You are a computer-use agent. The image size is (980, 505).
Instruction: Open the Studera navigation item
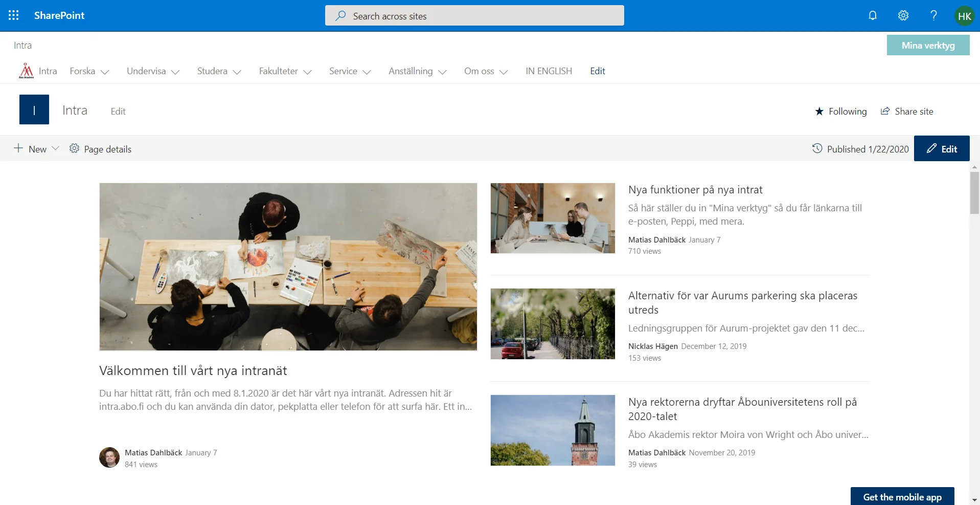[212, 71]
